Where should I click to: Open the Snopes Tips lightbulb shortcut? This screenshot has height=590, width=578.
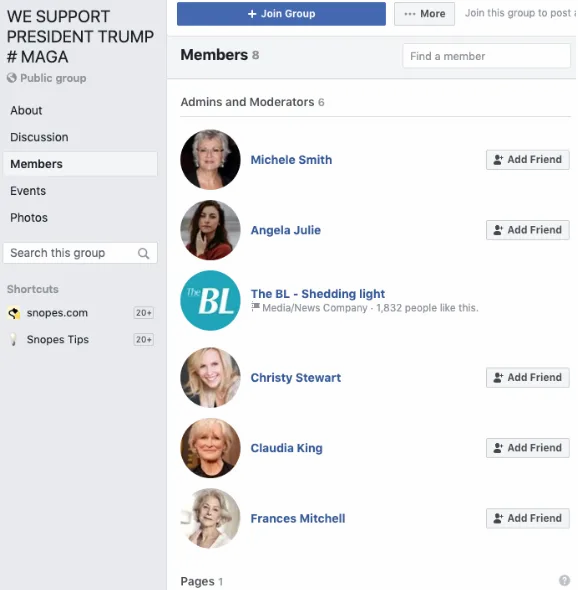14,340
